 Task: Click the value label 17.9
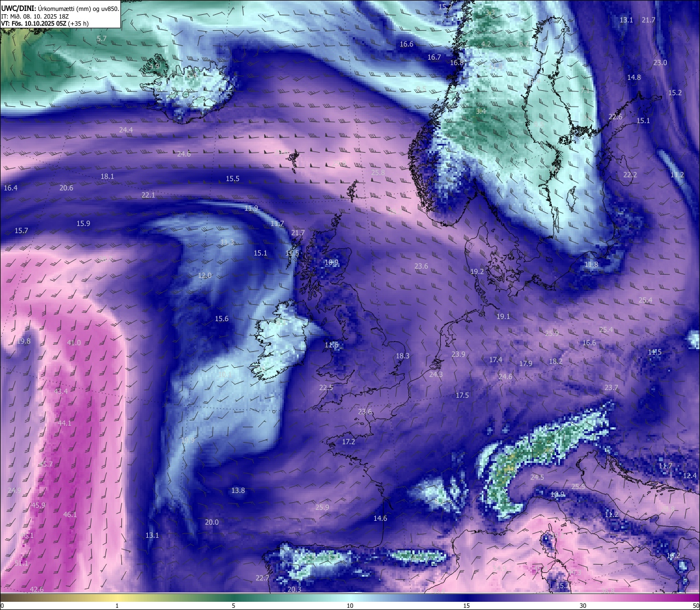pyautogui.click(x=526, y=363)
